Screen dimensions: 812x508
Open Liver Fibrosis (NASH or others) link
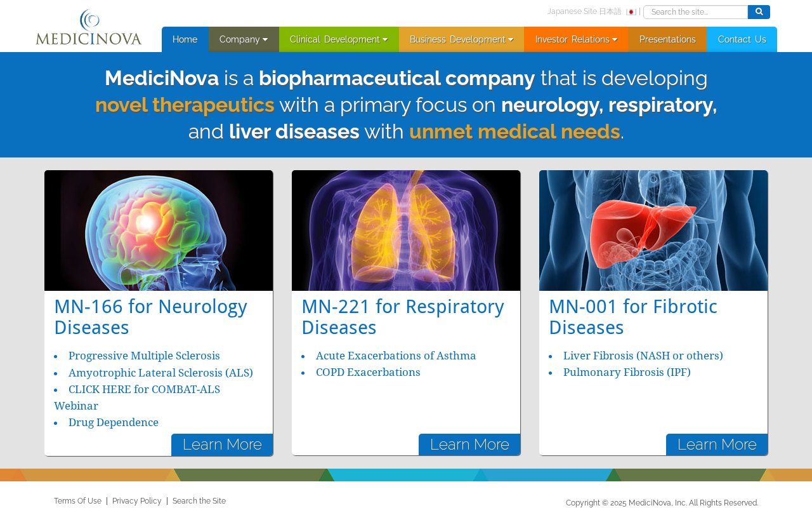[643, 356]
